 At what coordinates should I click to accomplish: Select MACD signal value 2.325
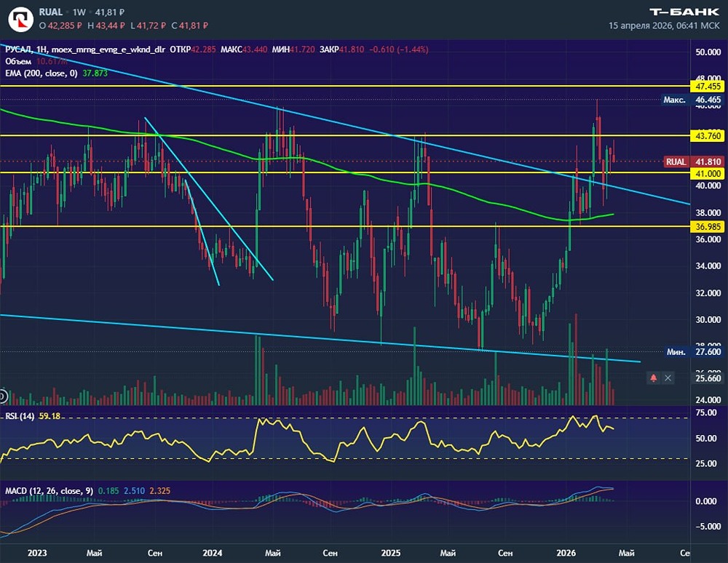(x=160, y=491)
